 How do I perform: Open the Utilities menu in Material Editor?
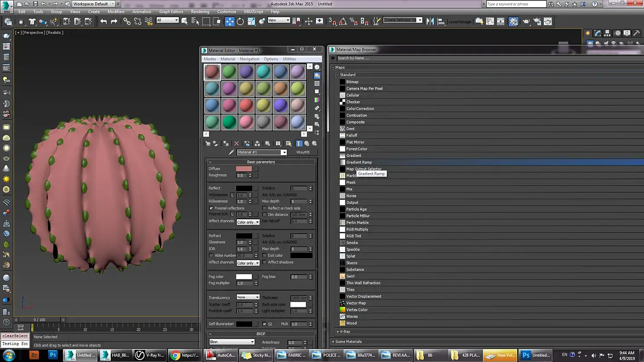[x=289, y=59]
